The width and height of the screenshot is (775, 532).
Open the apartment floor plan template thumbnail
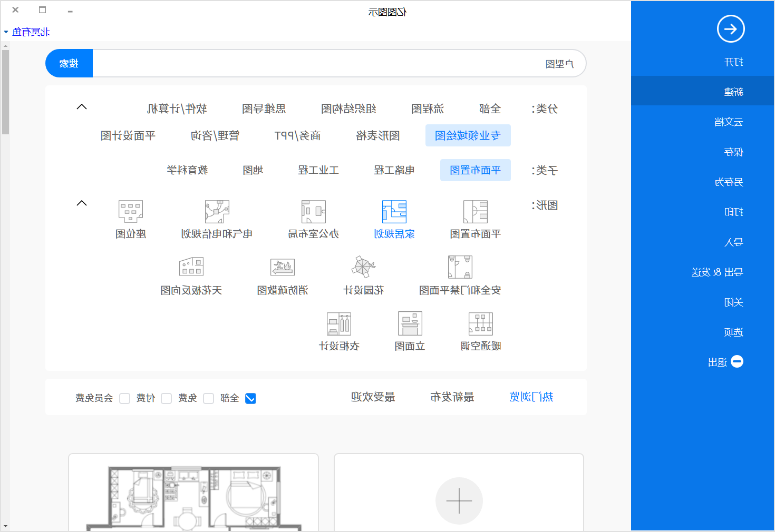193,492
